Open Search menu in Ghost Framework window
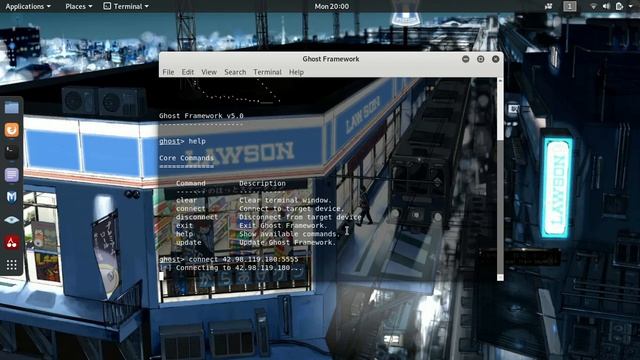This screenshot has height=360, width=640. (x=235, y=72)
